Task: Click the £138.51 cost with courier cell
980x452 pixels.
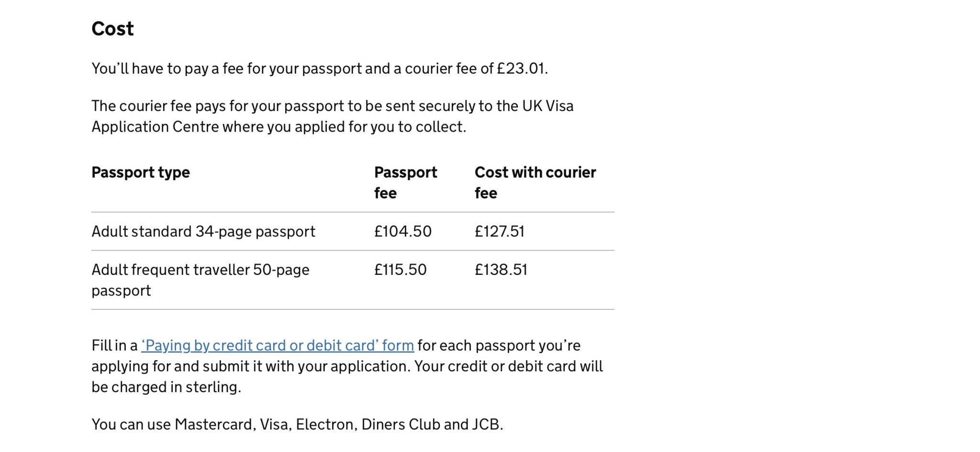Action: click(501, 270)
